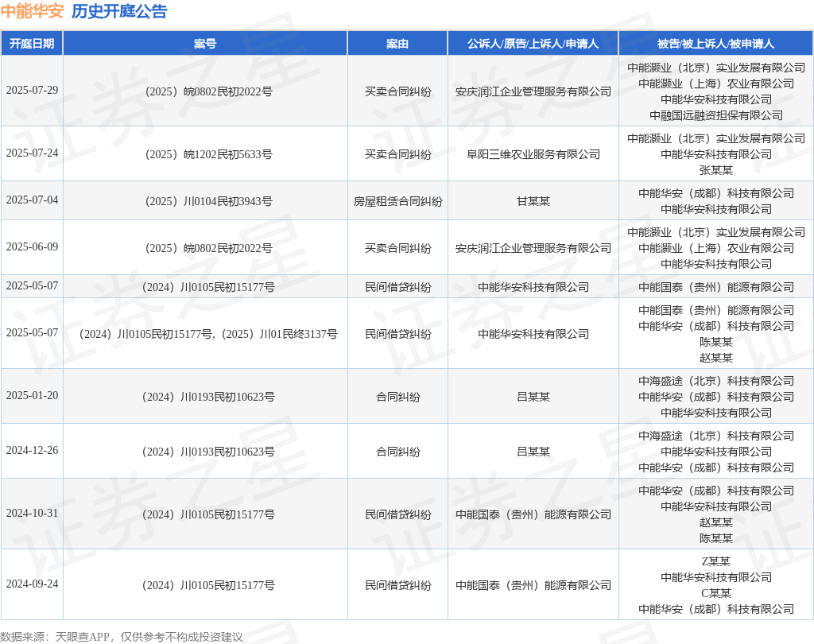Image resolution: width=814 pixels, height=644 pixels.
Task: Click defendant C某某
Action: 716,593
